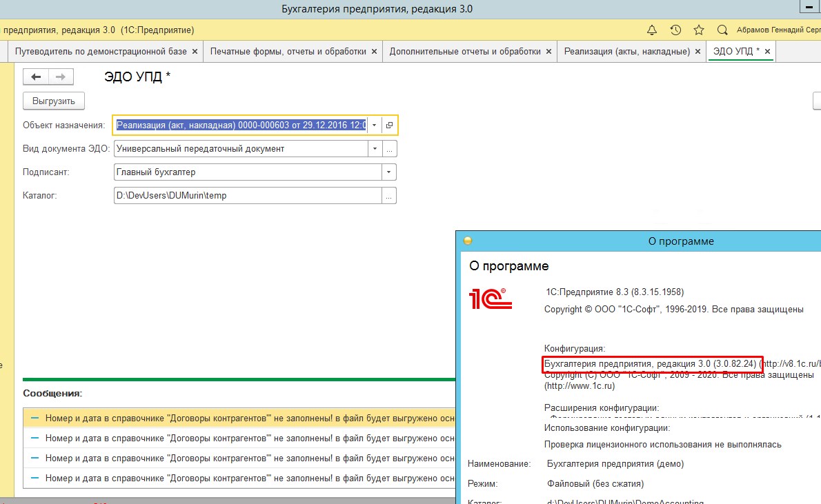Close the Путеводитель по демонстрационной базе tab
The height and width of the screenshot is (504, 821).
point(195,51)
